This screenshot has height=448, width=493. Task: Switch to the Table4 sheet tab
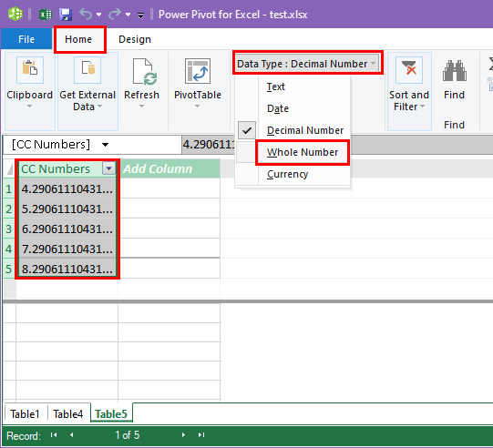68,413
